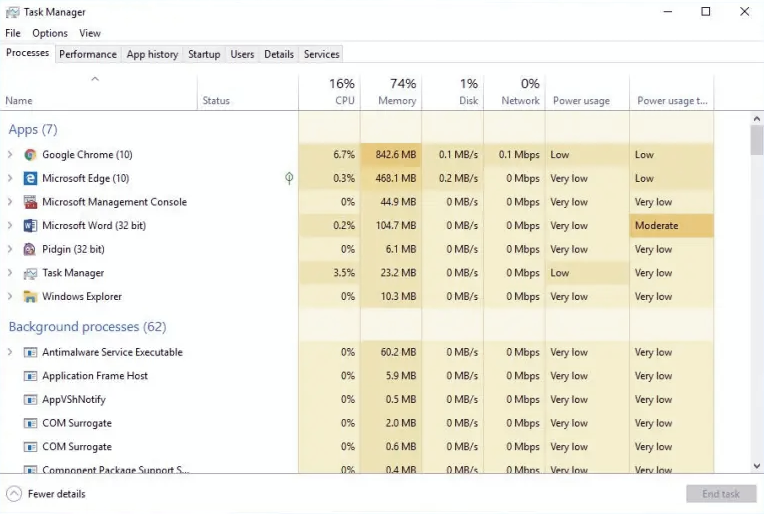This screenshot has height=514, width=764.
Task: Click the Pidgin app icon
Action: 30,249
